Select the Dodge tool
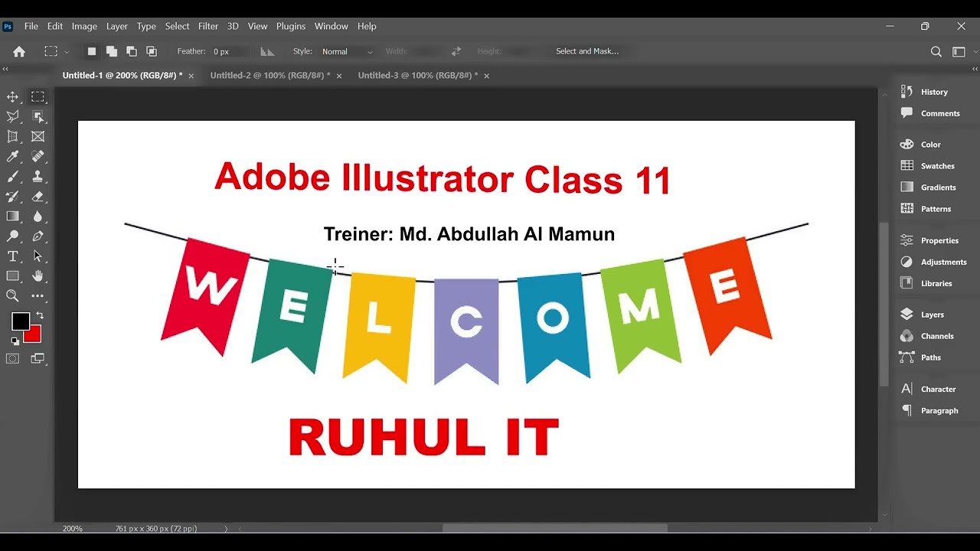 [x=13, y=236]
